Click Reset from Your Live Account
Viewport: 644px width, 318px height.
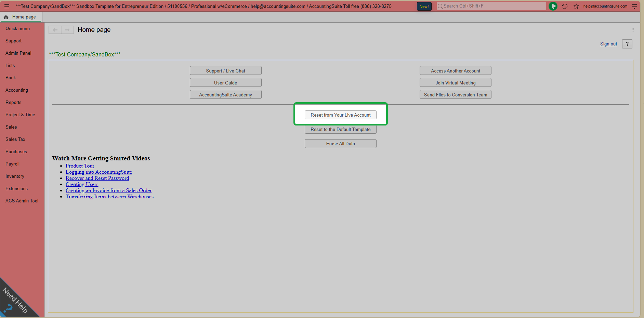(341, 115)
